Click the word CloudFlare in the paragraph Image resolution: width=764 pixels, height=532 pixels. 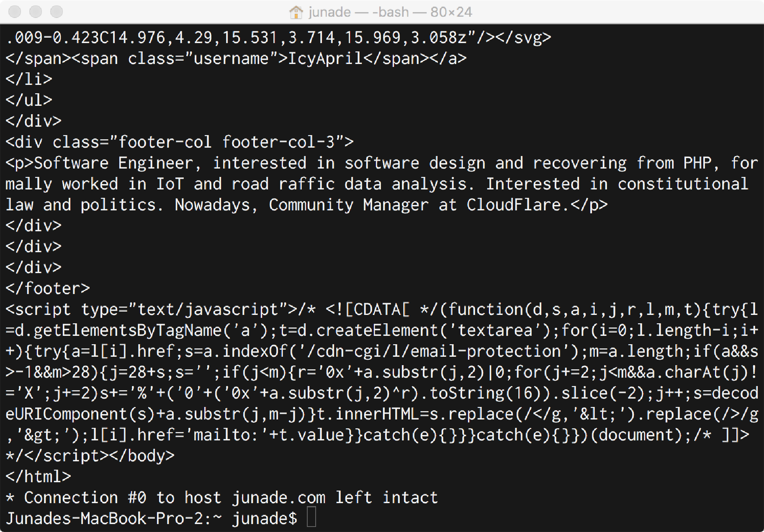[x=513, y=205]
